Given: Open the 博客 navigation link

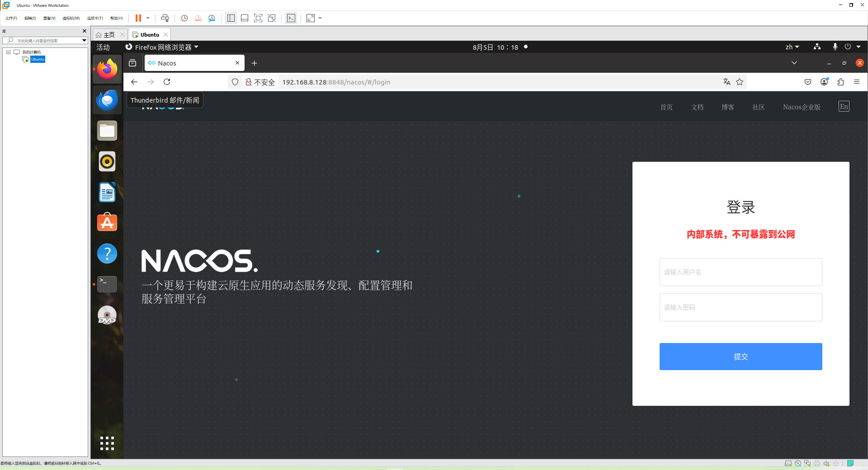Looking at the screenshot, I should click(728, 107).
